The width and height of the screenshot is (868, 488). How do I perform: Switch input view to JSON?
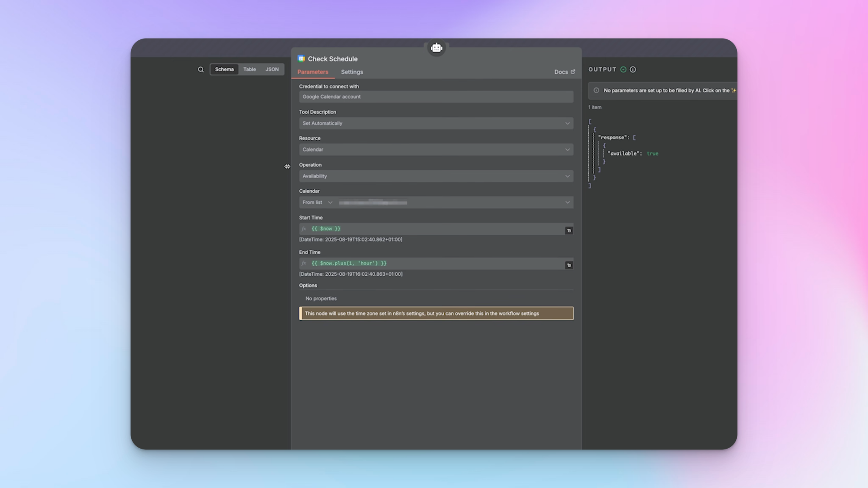click(x=272, y=69)
